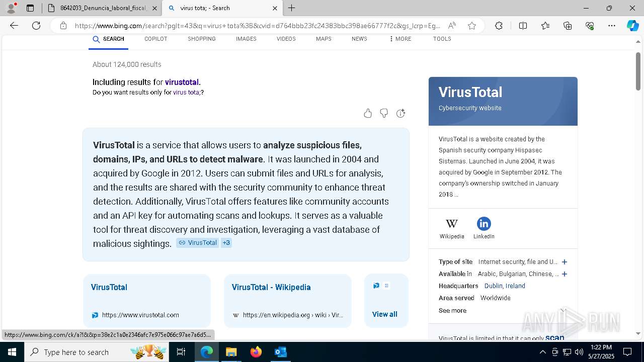Switch to the SHOPPING tab
644x362 pixels.
[201, 39]
